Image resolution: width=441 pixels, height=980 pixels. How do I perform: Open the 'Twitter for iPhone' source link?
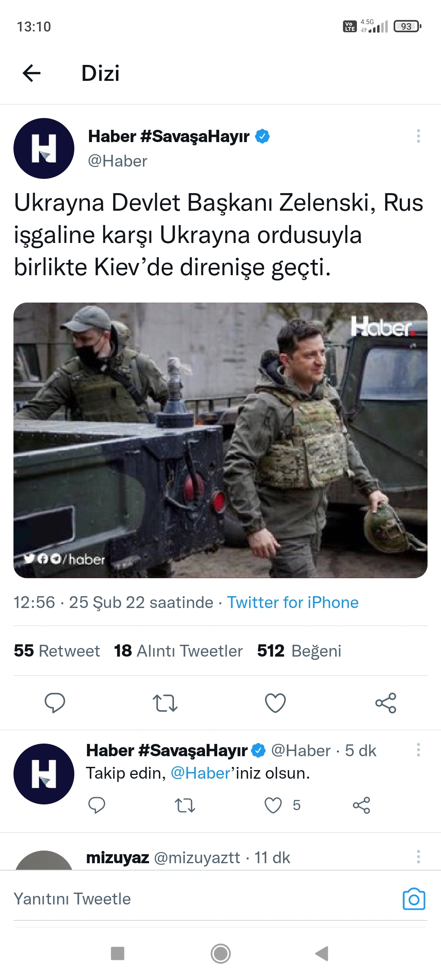click(x=293, y=603)
